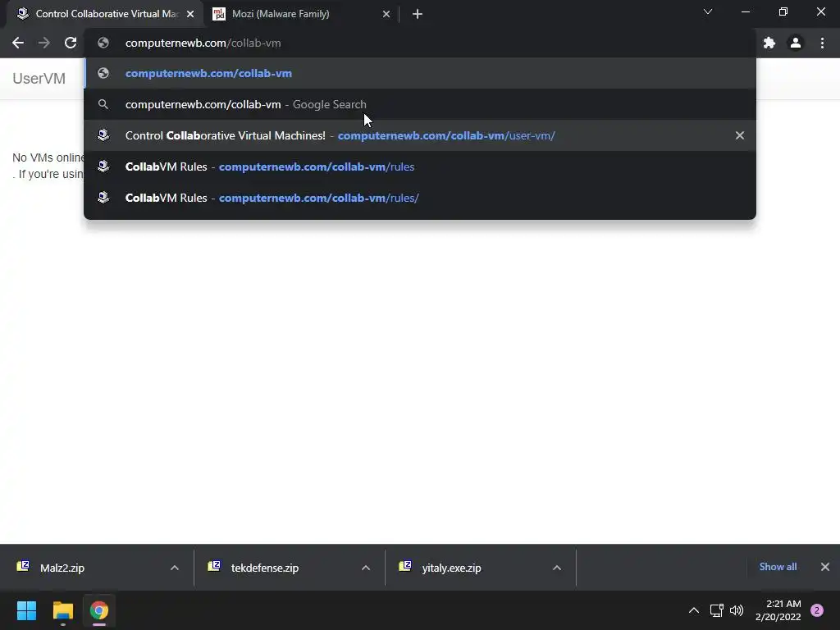
Task: Click the yitaly.exe.zip file icon
Action: click(405, 566)
